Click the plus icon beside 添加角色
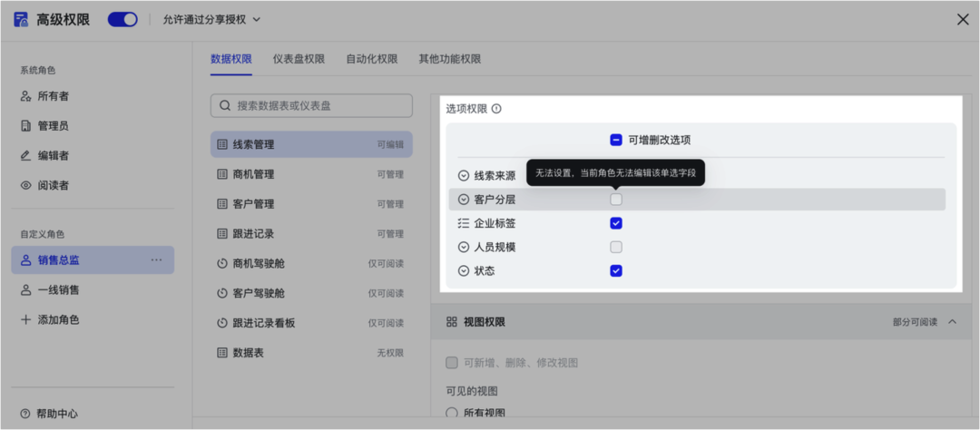The width and height of the screenshot is (980, 430). (25, 319)
